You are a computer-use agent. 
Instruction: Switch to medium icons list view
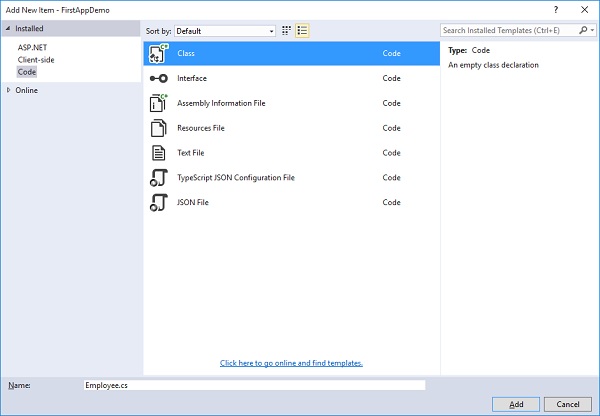pyautogui.click(x=302, y=31)
